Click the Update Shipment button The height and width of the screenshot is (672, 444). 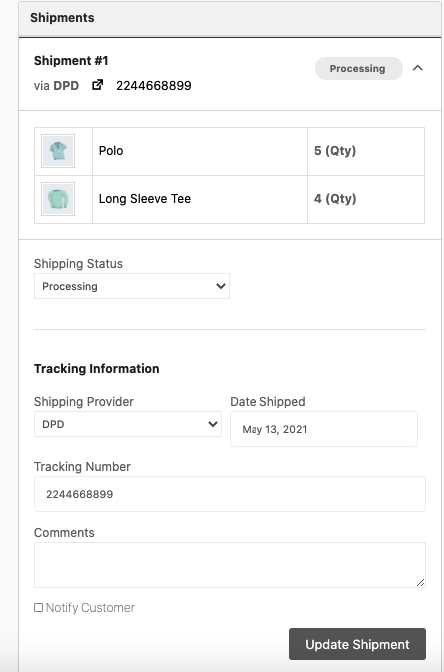[357, 644]
